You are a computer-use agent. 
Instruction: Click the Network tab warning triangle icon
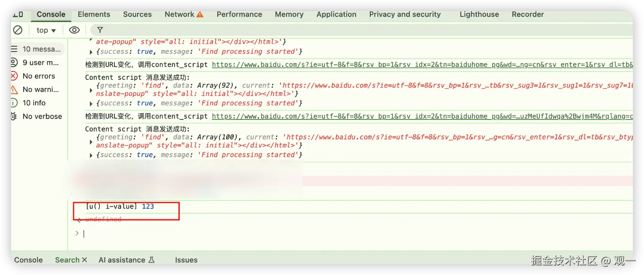tap(200, 14)
